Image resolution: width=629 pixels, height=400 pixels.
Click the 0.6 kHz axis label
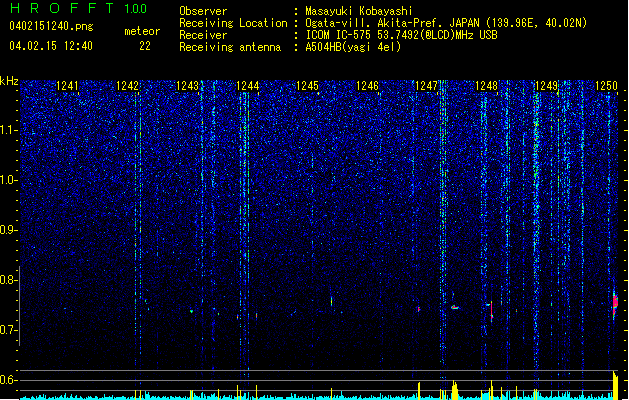point(9,380)
